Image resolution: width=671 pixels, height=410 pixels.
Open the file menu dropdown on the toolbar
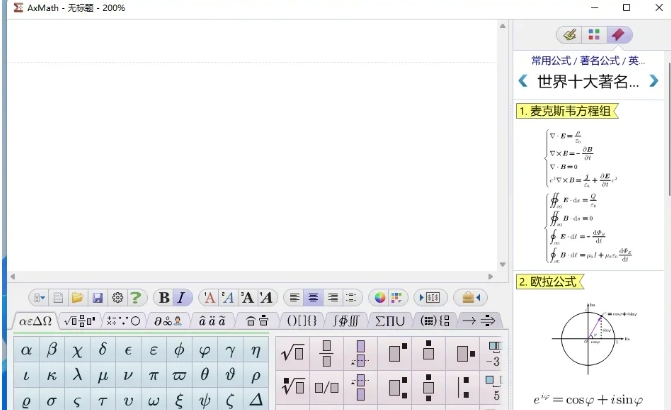39,297
